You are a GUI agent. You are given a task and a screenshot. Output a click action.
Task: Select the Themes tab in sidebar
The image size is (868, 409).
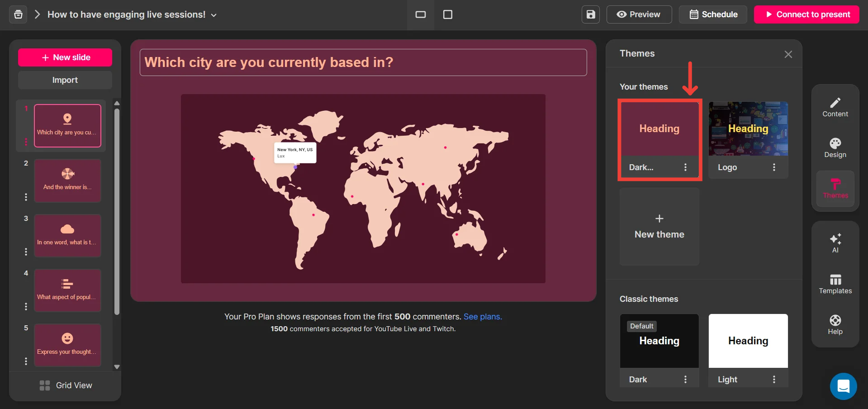pyautogui.click(x=835, y=189)
